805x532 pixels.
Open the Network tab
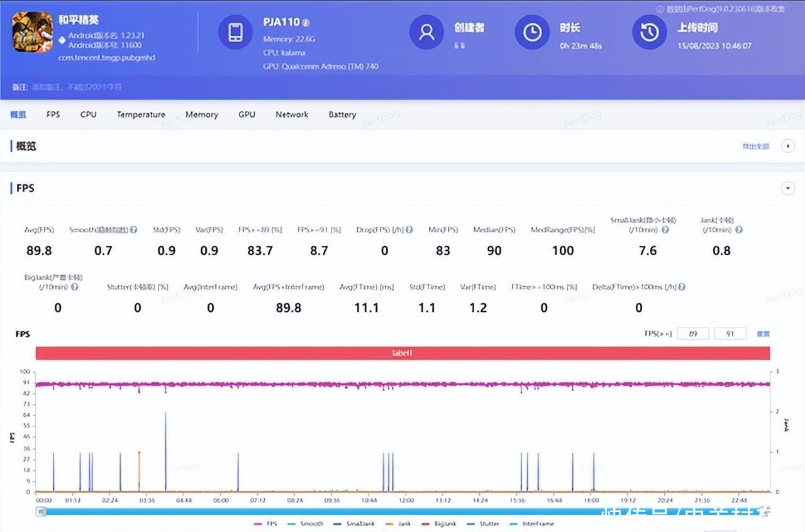coord(292,114)
